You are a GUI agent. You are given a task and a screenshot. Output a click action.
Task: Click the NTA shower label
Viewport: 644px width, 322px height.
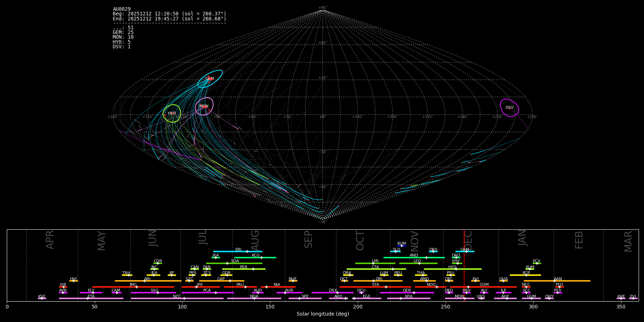pos(409,296)
